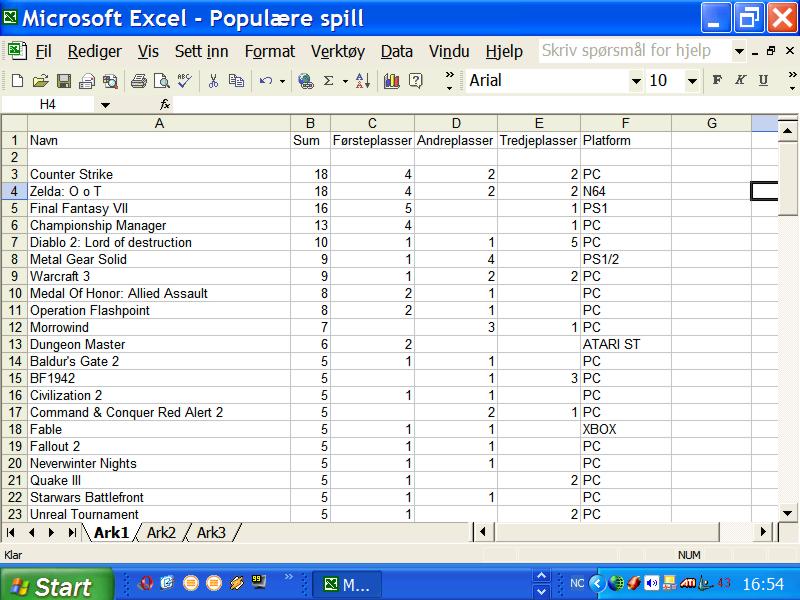This screenshot has width=800, height=600.
Task: Print the spreadsheet
Action: coord(138,81)
